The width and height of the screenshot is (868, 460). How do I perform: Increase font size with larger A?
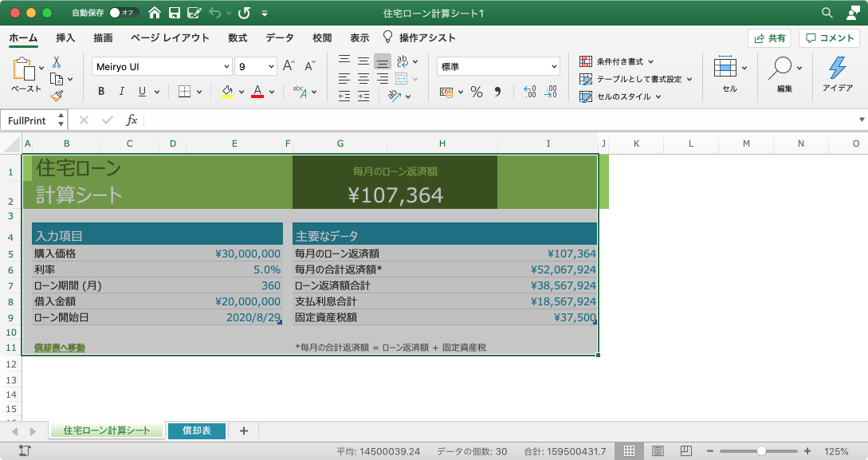pos(289,66)
